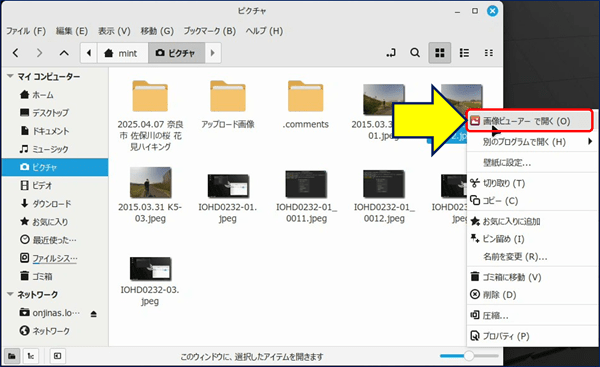Choose コピー (C) from context menu
Viewport: 600px width, 367px height.
[x=532, y=201]
